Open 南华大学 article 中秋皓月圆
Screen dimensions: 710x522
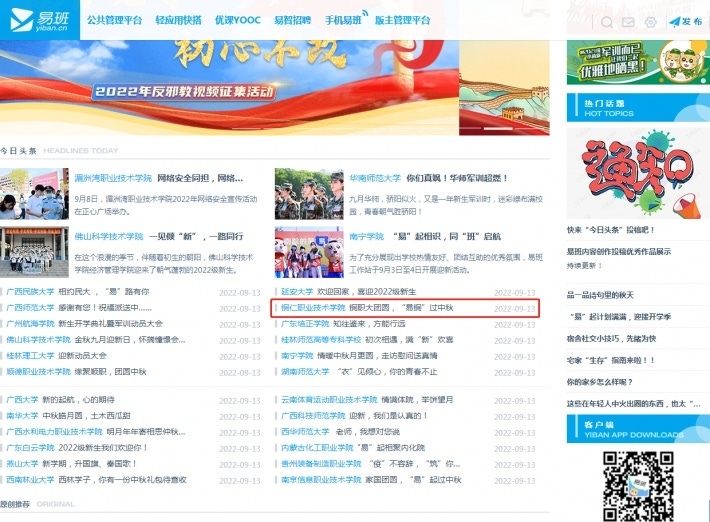tap(86, 416)
